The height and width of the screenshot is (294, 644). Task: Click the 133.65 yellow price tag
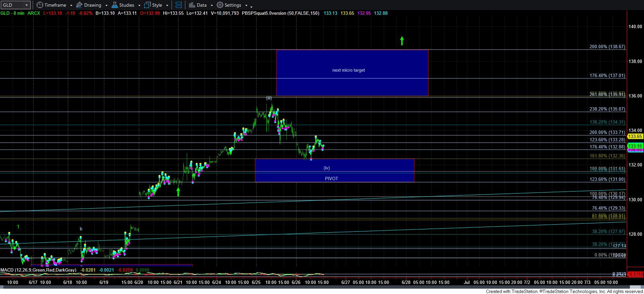point(635,136)
